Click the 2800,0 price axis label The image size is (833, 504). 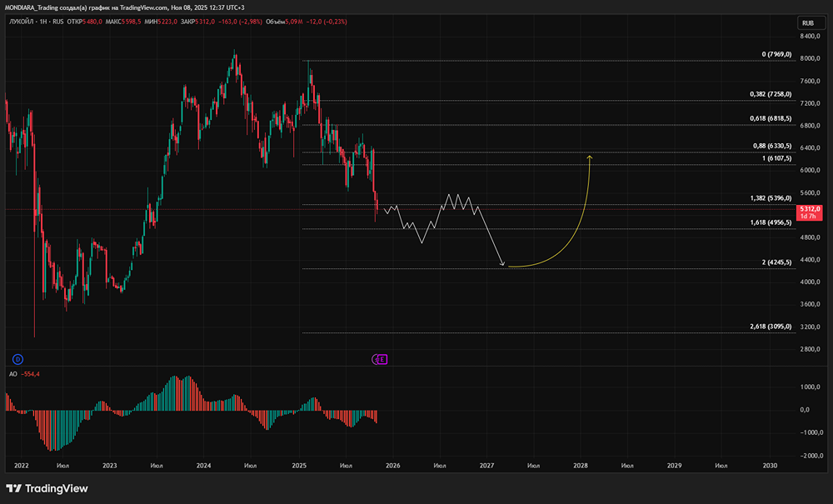[811, 349]
